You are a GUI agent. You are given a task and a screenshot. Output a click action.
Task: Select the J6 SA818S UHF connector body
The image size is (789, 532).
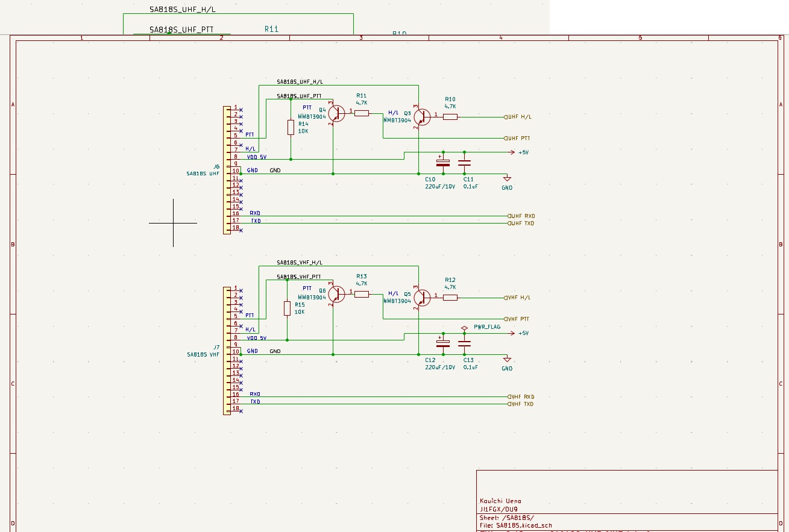227,170
